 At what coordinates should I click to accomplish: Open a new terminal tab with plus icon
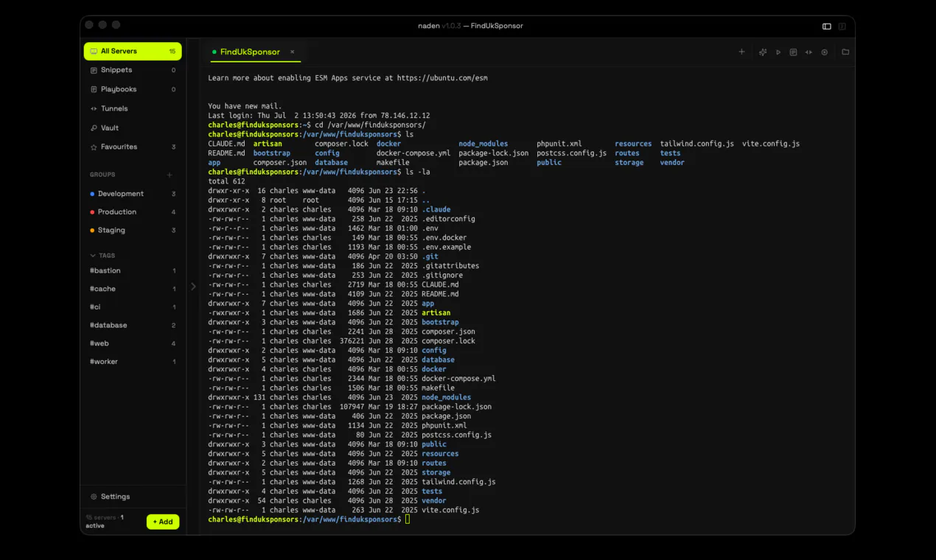pyautogui.click(x=741, y=52)
